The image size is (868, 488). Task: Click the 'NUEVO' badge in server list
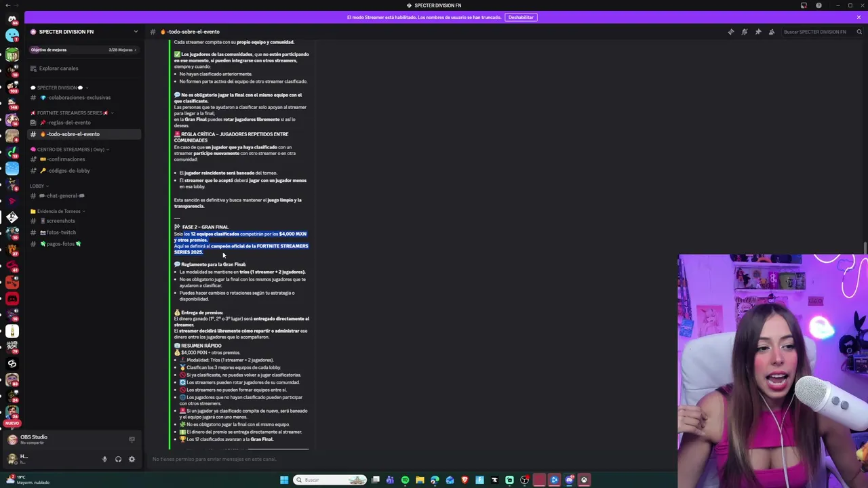pos(12,423)
